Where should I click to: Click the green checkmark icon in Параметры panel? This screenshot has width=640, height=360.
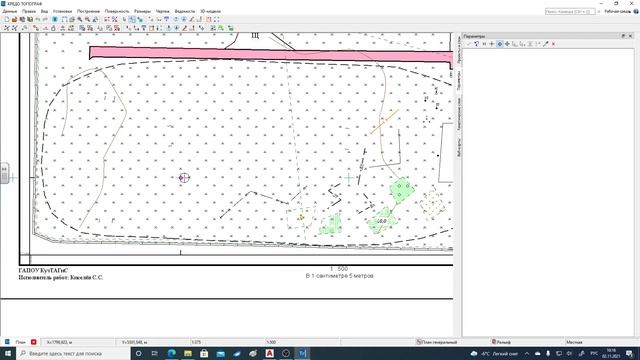point(469,44)
